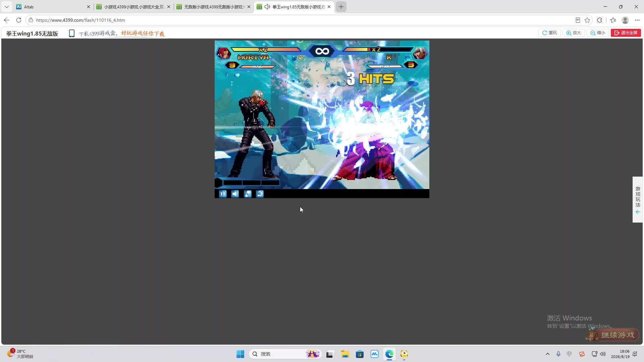644x362 pixels.
Task: Click the 放大 zoom-in button
Action: (x=574, y=33)
